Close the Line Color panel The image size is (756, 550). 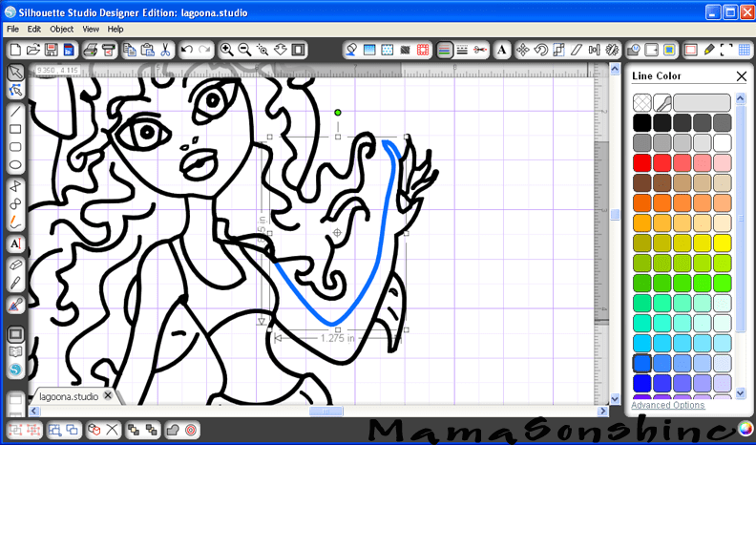coord(741,76)
